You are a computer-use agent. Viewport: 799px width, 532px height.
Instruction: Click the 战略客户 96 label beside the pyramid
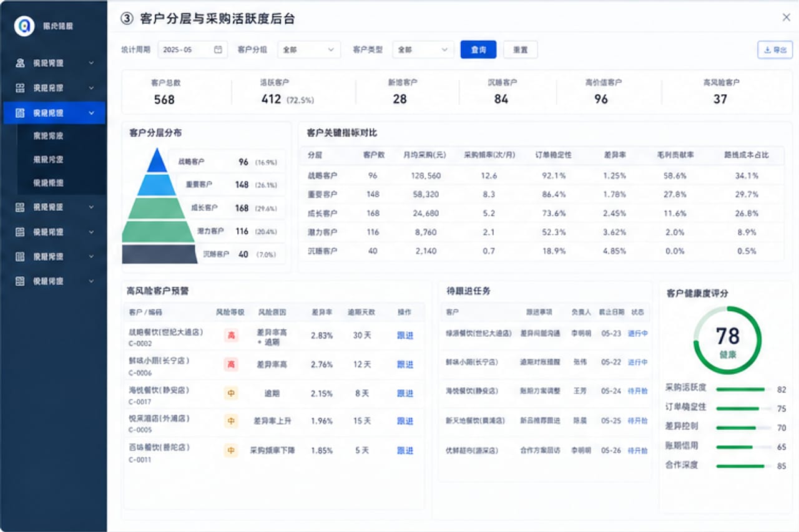pos(227,162)
